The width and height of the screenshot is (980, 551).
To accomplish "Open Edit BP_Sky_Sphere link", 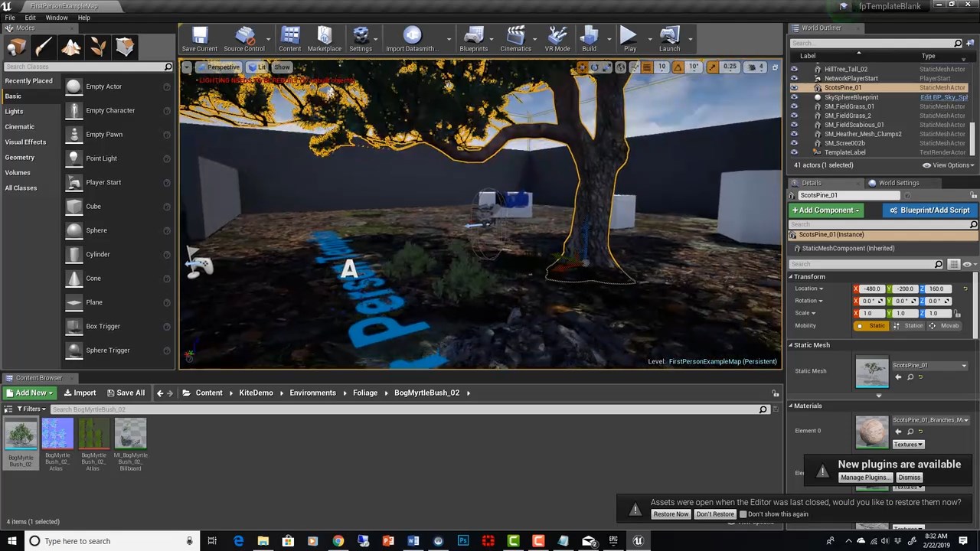I will coord(943,97).
